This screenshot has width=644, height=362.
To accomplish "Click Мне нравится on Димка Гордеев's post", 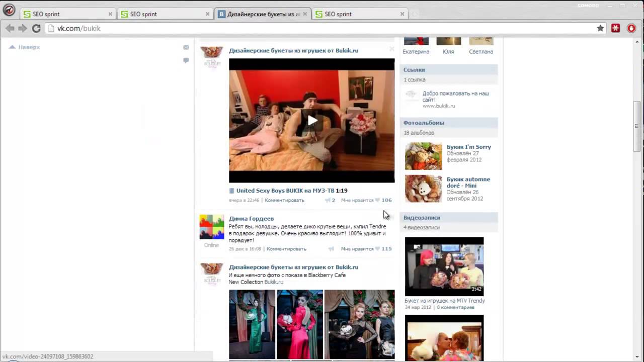I will click(x=357, y=249).
